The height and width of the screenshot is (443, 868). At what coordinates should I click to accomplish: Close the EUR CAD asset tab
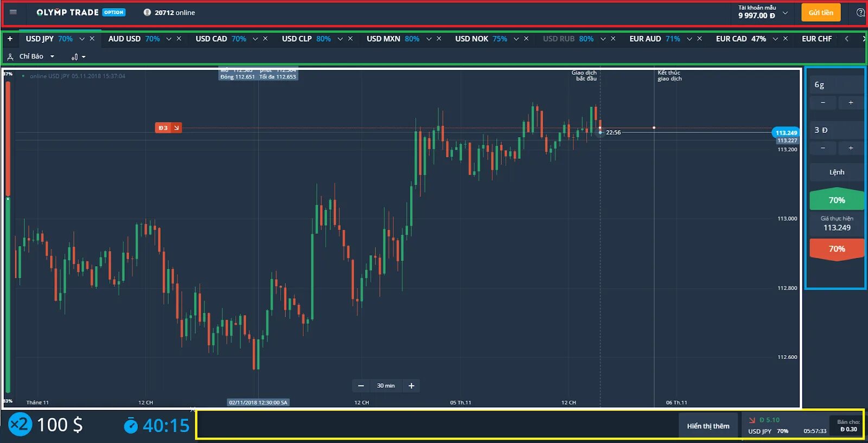pyautogui.click(x=786, y=38)
